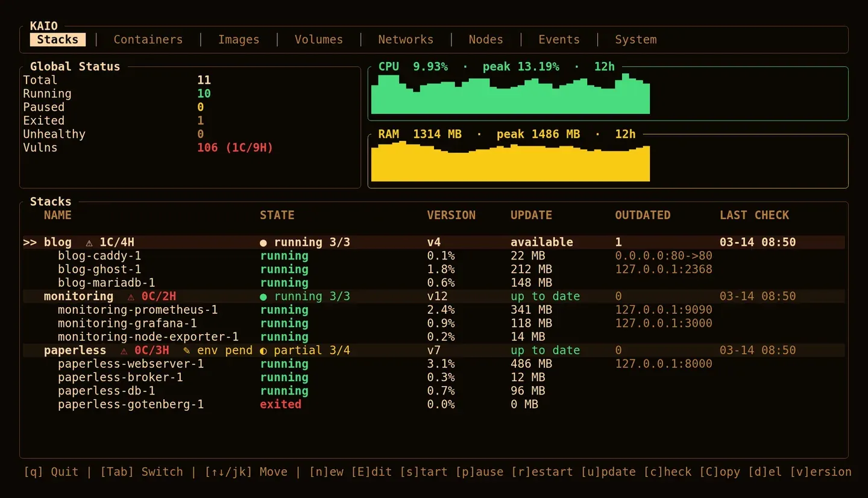Click the >> selection marker beside blog
Viewport: 868px width, 498px height.
[x=30, y=243]
